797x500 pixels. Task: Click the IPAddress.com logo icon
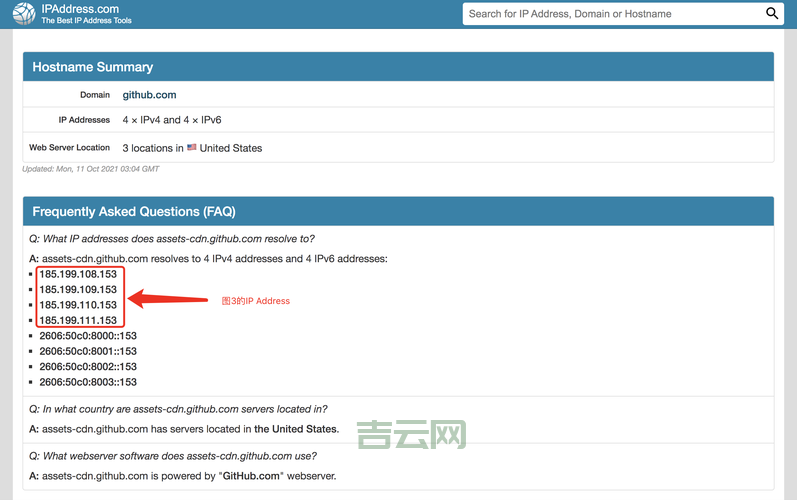(x=25, y=13)
